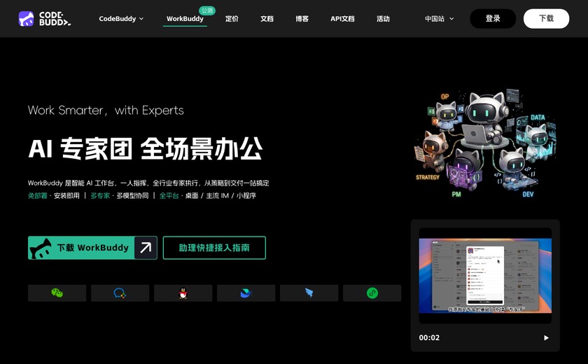Open the 定价 pricing page
588x364 pixels.
tap(232, 19)
